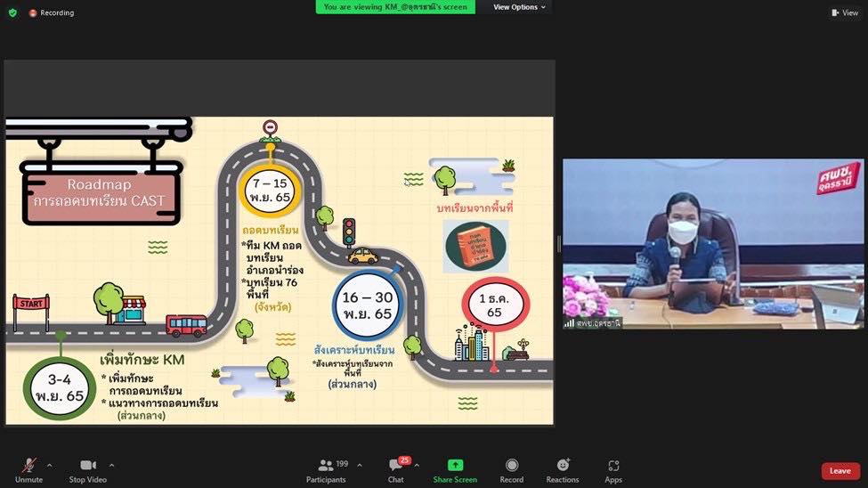
Task: Start recording with the Record icon
Action: (511, 465)
